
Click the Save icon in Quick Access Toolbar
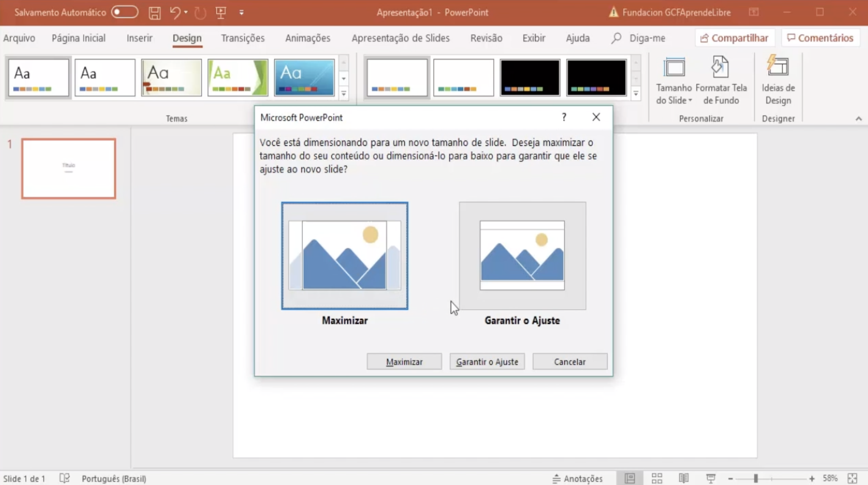[x=154, y=13]
